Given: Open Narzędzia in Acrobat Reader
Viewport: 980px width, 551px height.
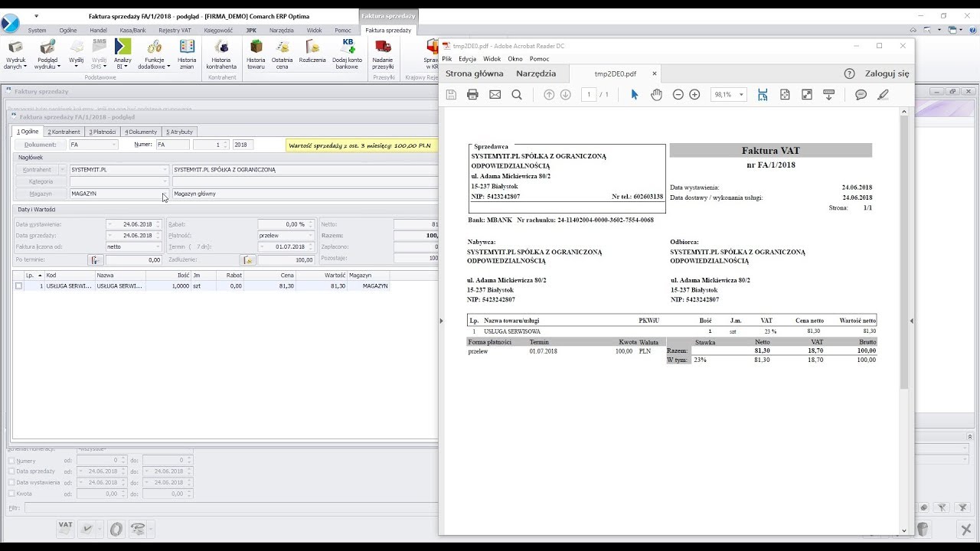Looking at the screenshot, I should [x=536, y=73].
